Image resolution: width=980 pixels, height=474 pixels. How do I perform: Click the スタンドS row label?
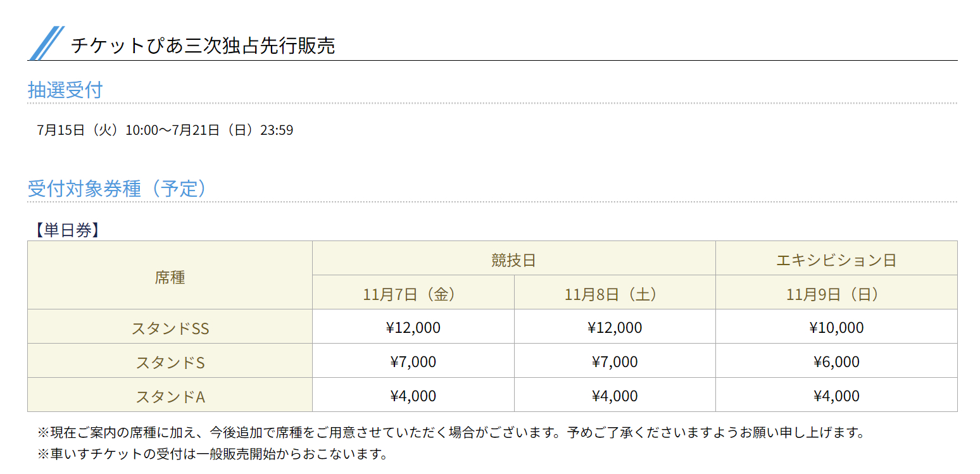tap(170, 361)
